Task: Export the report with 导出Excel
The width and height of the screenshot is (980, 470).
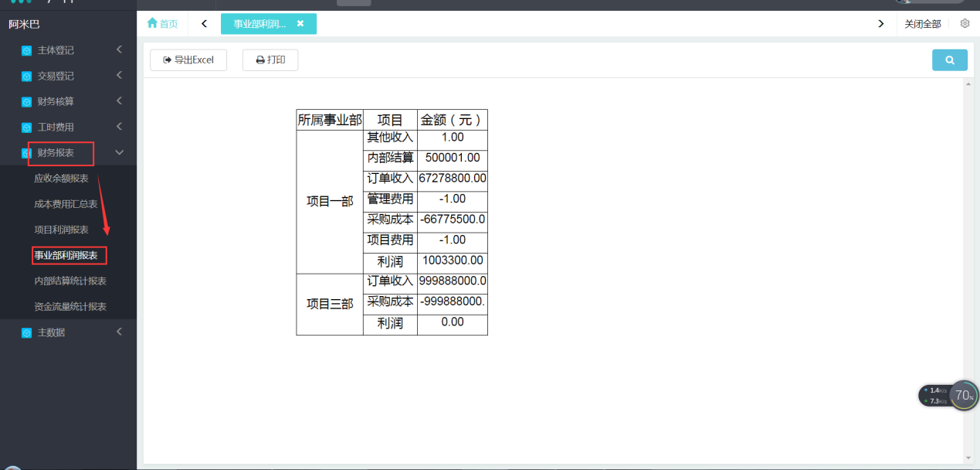Action: point(188,60)
